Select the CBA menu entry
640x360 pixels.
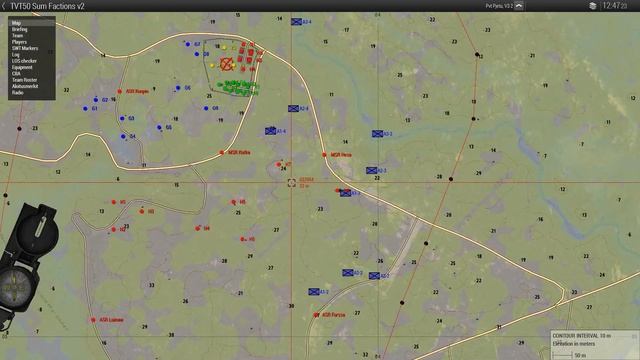(x=32, y=73)
